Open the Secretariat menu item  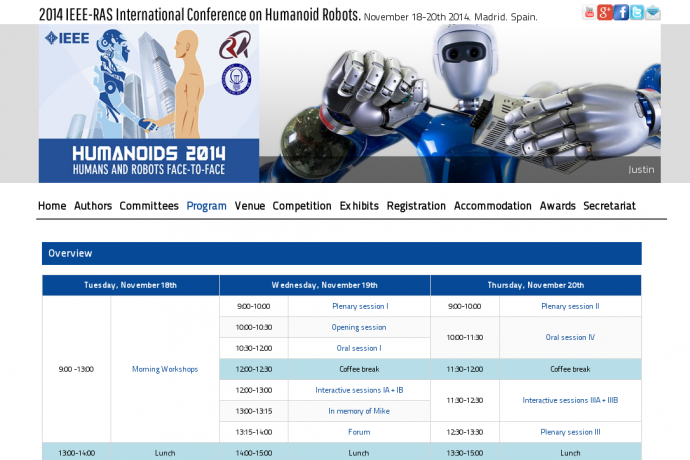point(609,206)
